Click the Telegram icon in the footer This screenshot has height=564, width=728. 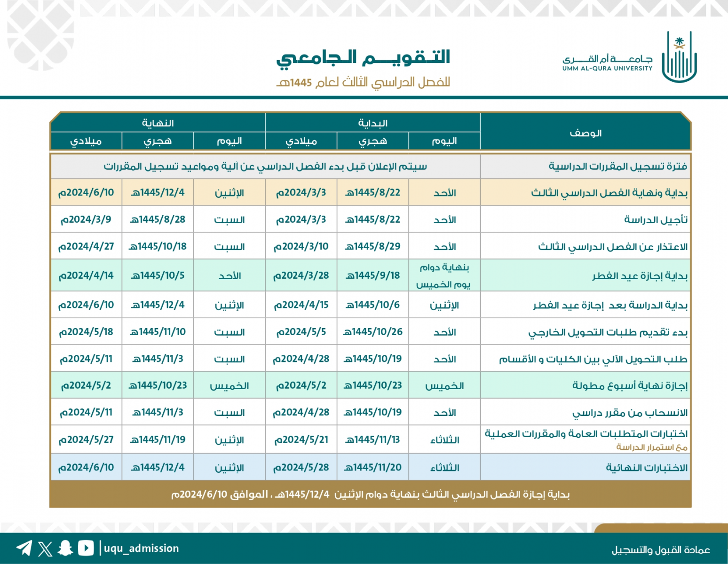click(24, 548)
